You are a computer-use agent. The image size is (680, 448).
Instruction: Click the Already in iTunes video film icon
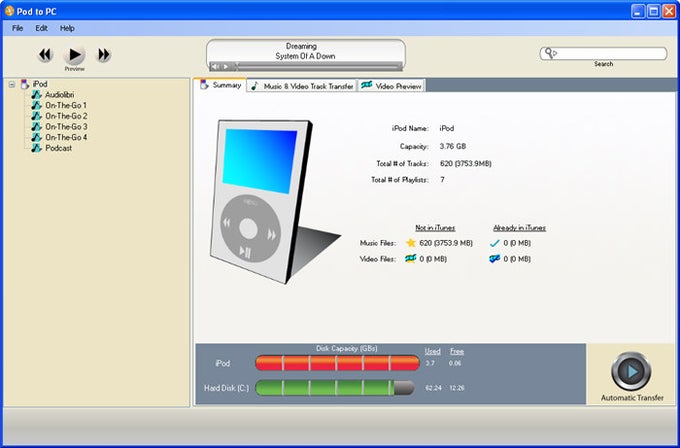click(494, 259)
